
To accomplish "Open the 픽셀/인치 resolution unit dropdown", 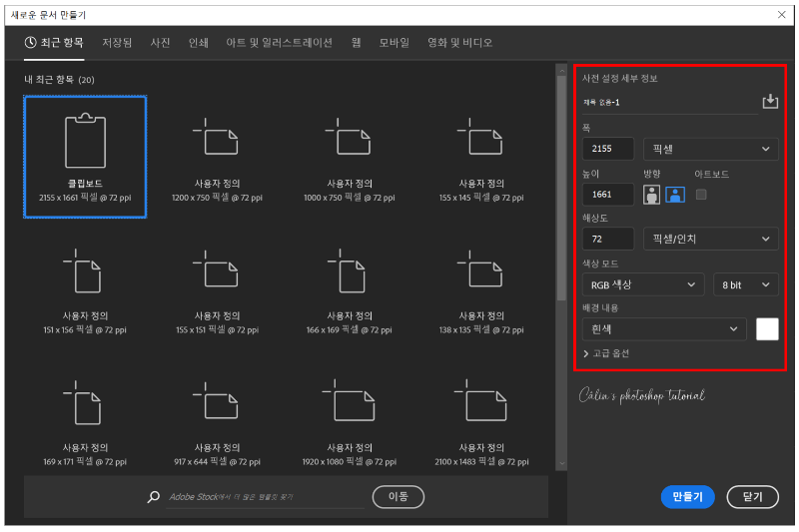I will pyautogui.click(x=711, y=239).
